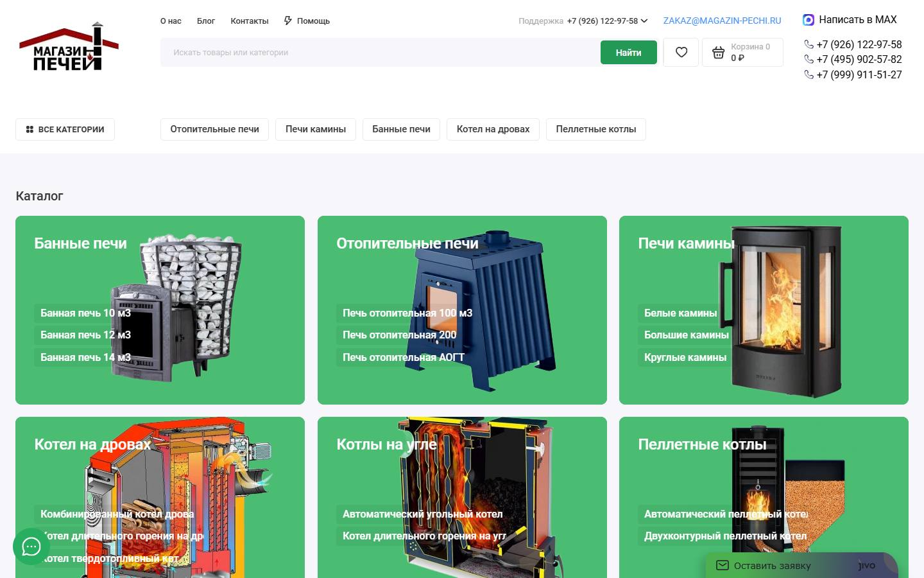Open Печь отопительная АОГТ subcategory

coord(404,358)
